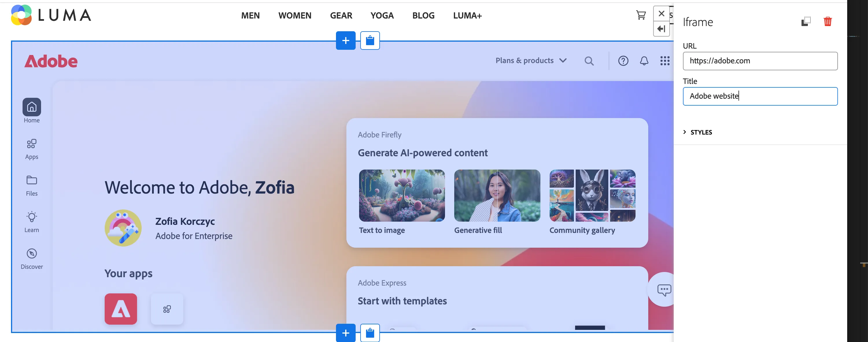This screenshot has width=868, height=342.
Task: Click the top blue plus add button
Action: [346, 41]
